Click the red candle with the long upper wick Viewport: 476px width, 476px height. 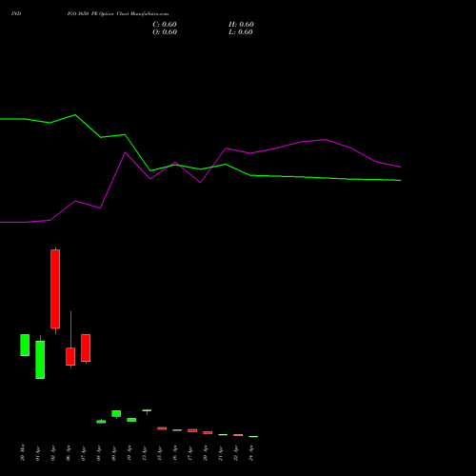coord(70,356)
